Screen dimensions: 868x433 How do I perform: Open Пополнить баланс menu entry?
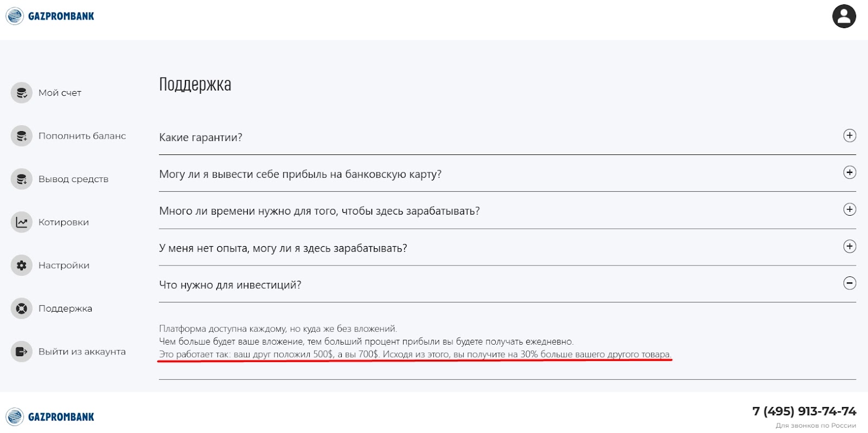pos(82,136)
